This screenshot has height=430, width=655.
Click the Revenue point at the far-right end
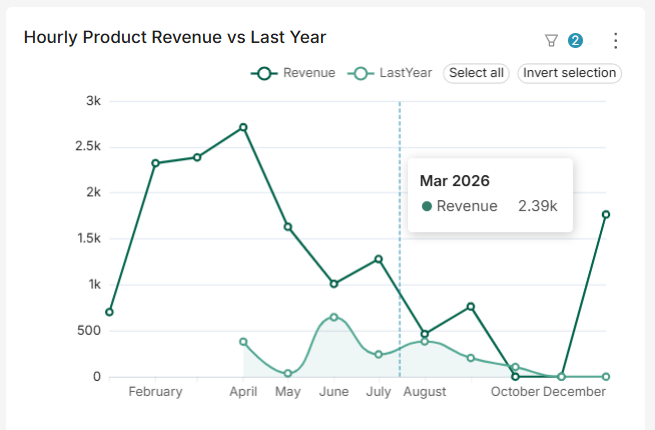coord(606,214)
